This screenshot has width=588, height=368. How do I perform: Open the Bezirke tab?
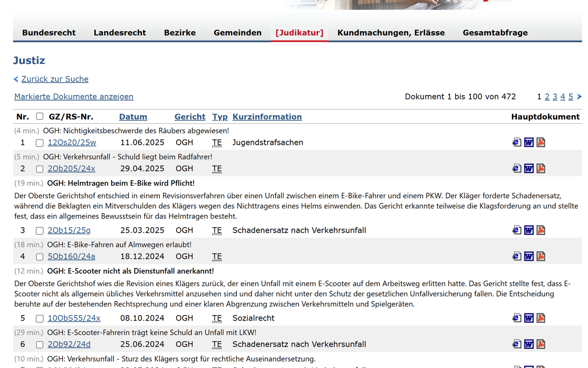click(180, 33)
